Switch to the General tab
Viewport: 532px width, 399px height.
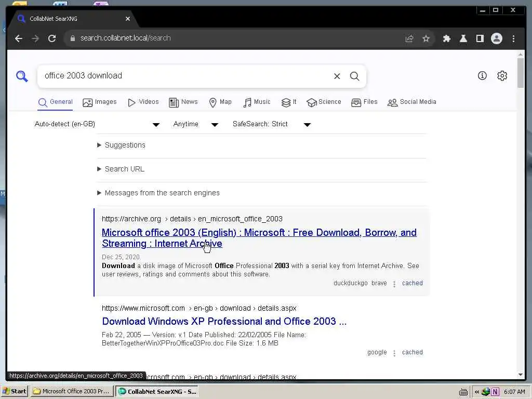click(55, 102)
